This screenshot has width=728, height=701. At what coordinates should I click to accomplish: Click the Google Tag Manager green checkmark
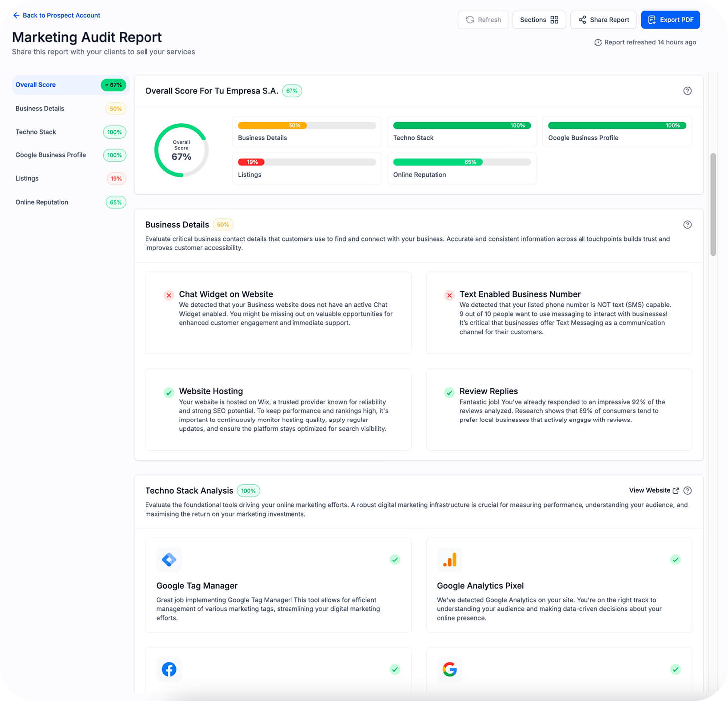click(x=395, y=560)
